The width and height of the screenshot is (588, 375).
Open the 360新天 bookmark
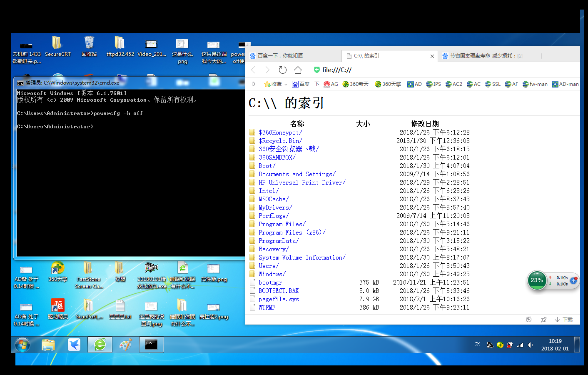click(x=356, y=84)
